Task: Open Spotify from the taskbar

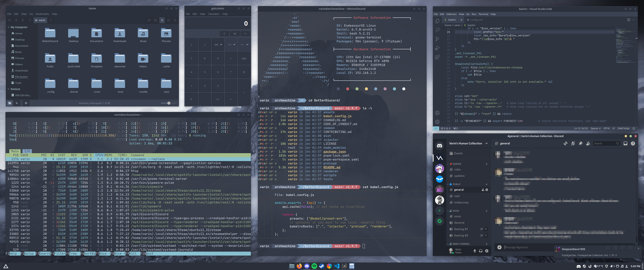Action: click(x=314, y=266)
